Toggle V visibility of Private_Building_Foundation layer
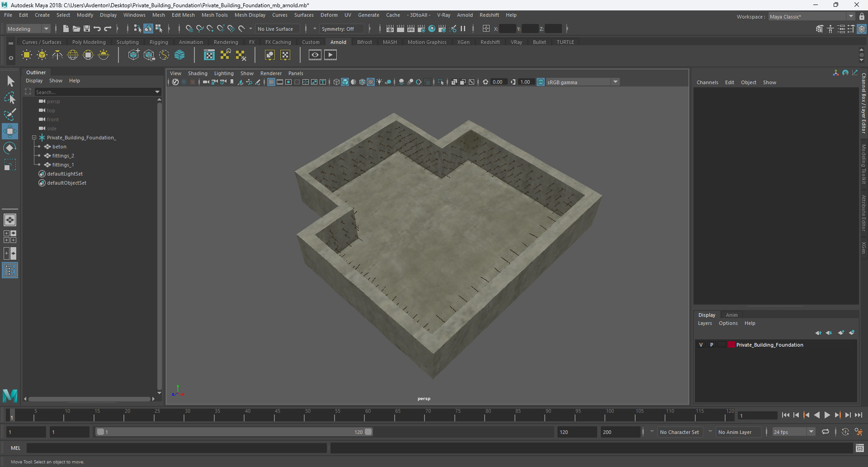868x467 pixels. pos(701,345)
